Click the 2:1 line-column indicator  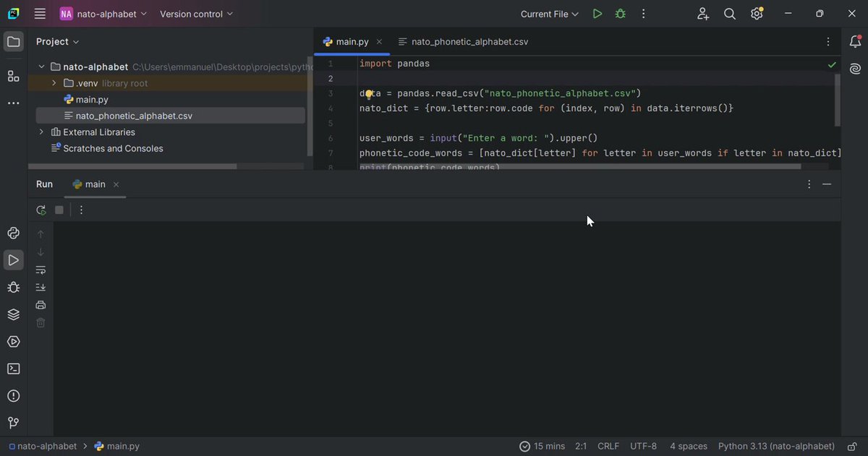[581, 447]
